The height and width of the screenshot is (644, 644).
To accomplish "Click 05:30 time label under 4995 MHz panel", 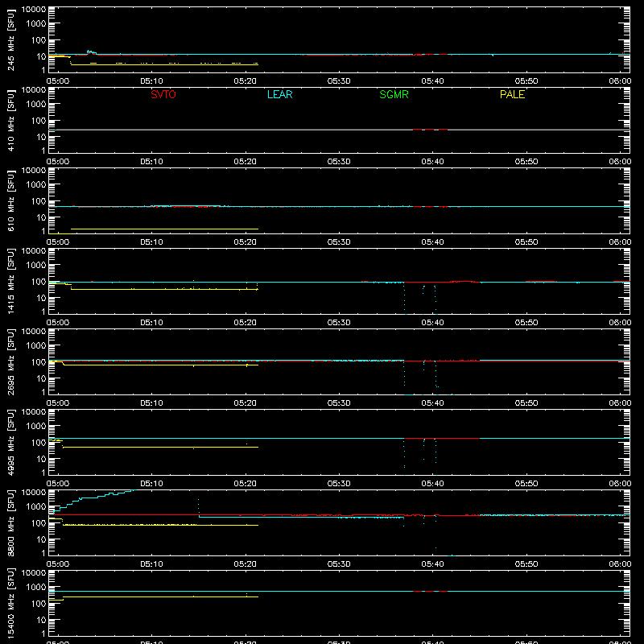I will [339, 484].
